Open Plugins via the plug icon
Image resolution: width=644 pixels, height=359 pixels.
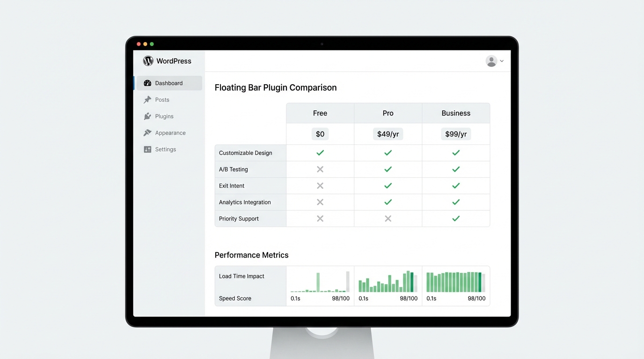(x=147, y=116)
